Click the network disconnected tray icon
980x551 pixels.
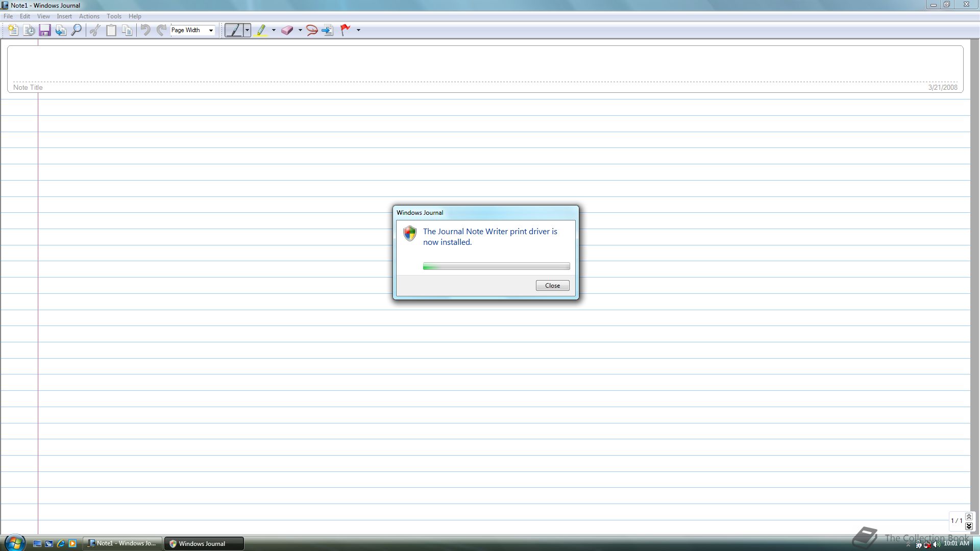coord(927,544)
